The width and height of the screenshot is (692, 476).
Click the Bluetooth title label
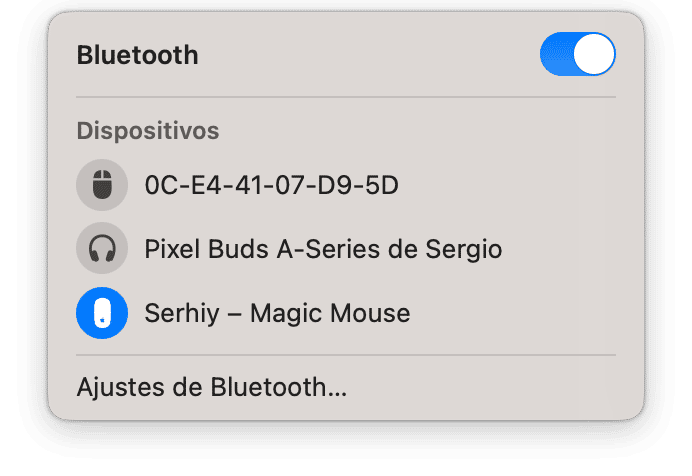point(137,55)
